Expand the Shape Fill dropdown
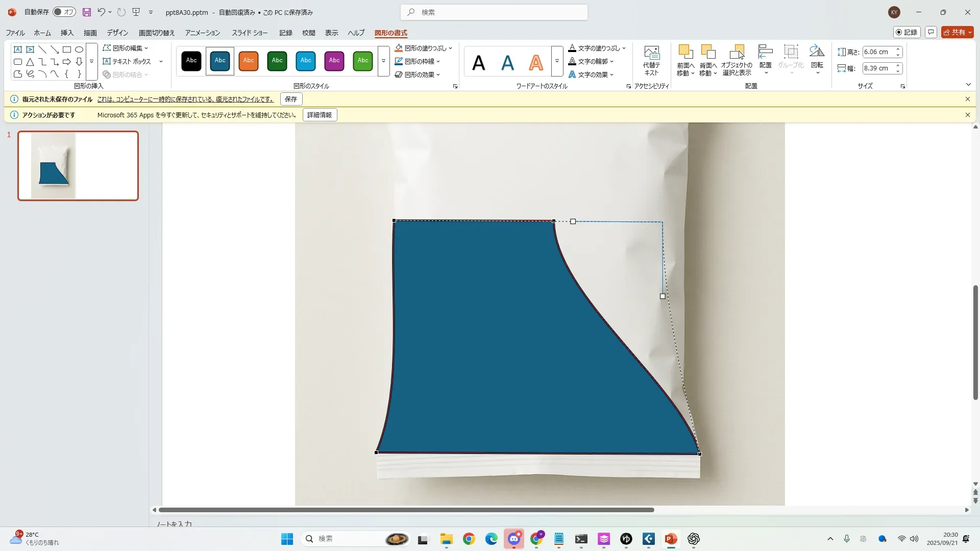Screen dimensions: 980x551 [x=451, y=48]
